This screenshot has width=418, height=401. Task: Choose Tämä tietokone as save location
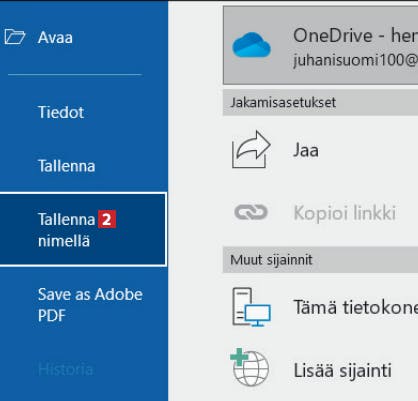point(320,307)
